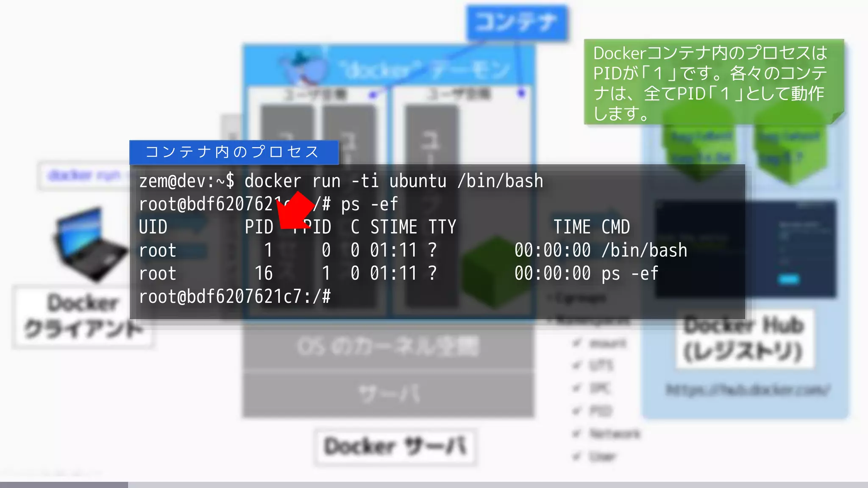Open the hub.docker.com link
The width and height of the screenshot is (868, 488).
pyautogui.click(x=748, y=390)
